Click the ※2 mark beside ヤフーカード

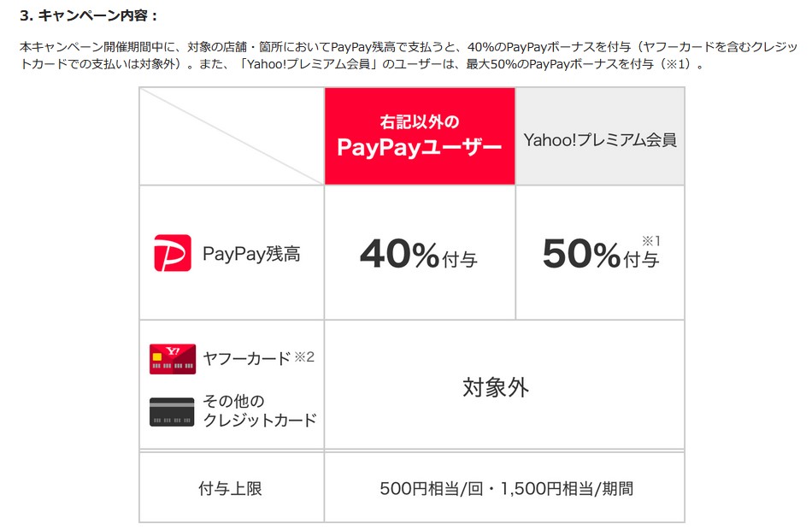coord(305,356)
